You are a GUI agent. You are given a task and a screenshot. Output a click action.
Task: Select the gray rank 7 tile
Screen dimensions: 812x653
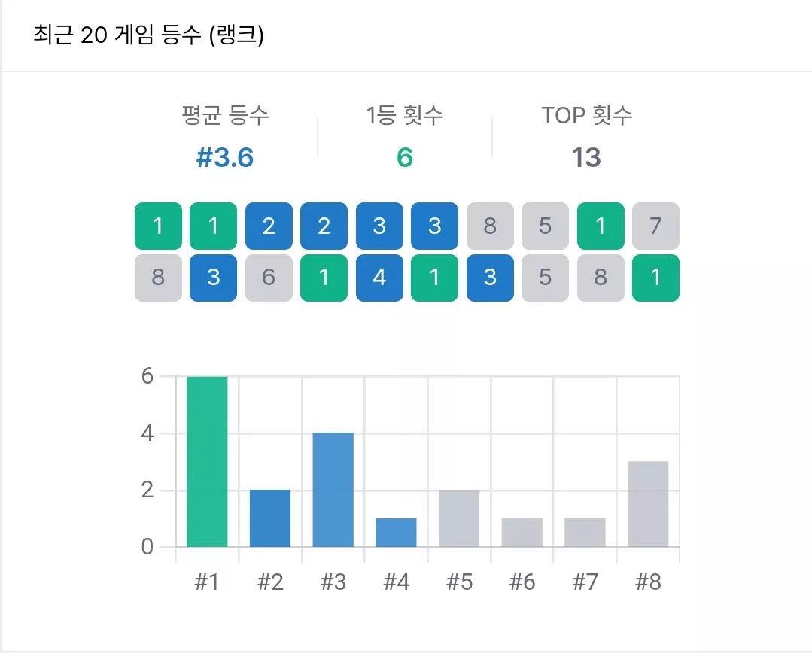(x=655, y=226)
